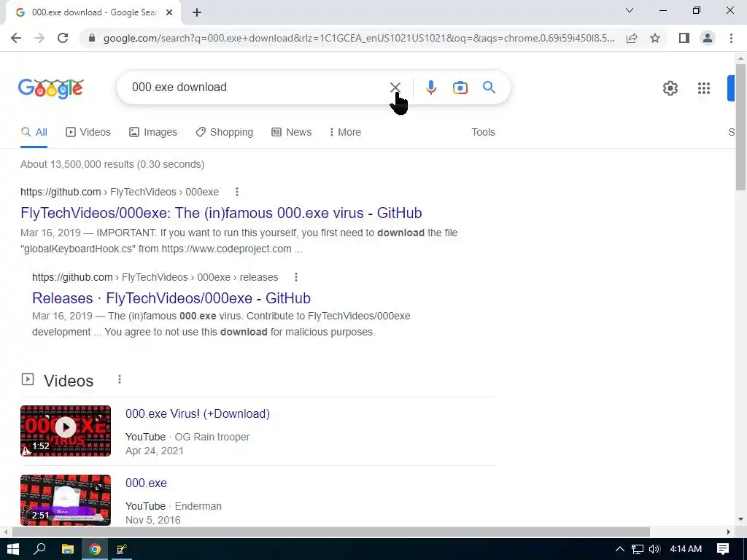Submit search using magnifier icon
The image size is (747, 560).
489,87
